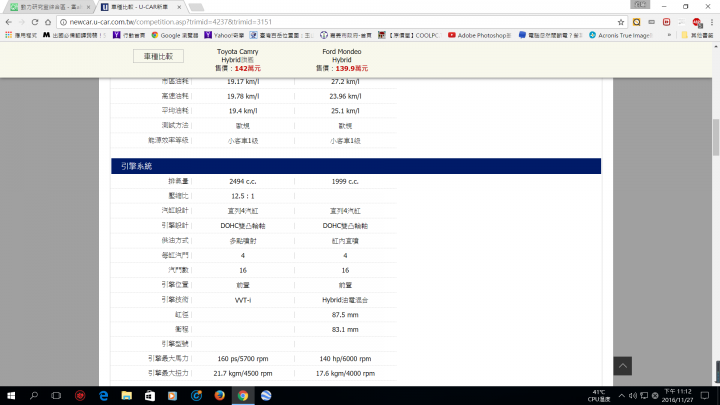Bookmark this page with the star
Image resolution: width=720 pixels, height=405 pixels.
pyautogui.click(x=621, y=22)
